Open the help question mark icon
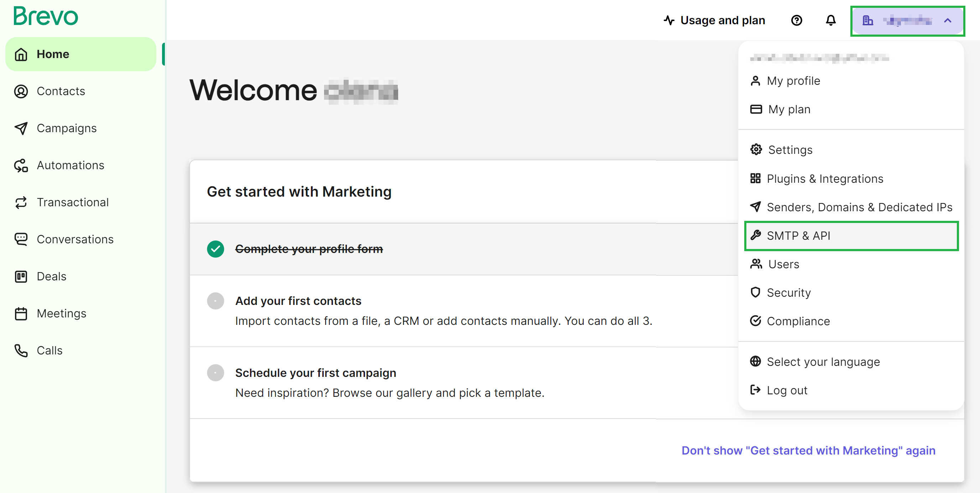Viewport: 980px width, 493px height. (796, 20)
